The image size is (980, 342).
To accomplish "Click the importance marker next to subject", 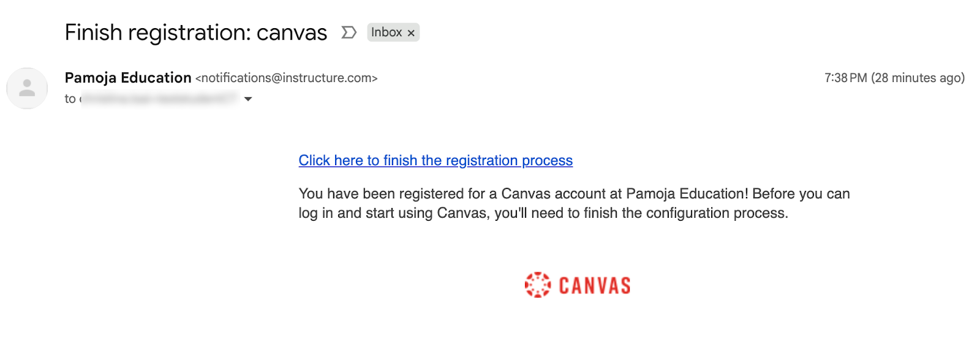I will [x=349, y=32].
